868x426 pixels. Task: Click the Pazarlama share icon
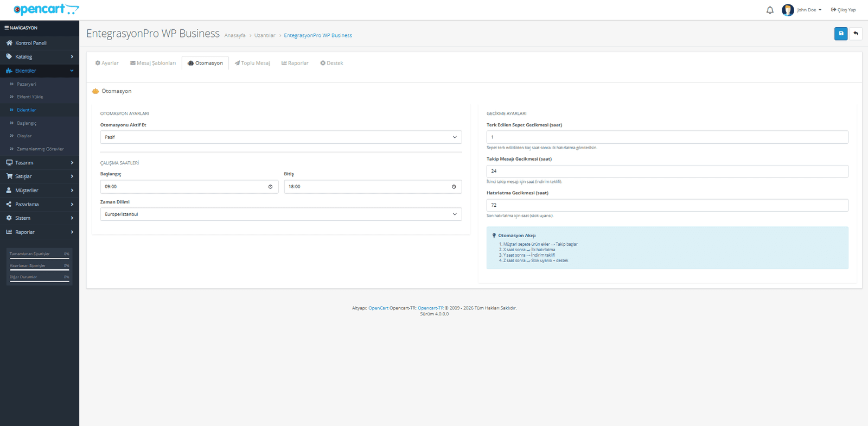pyautogui.click(x=9, y=205)
